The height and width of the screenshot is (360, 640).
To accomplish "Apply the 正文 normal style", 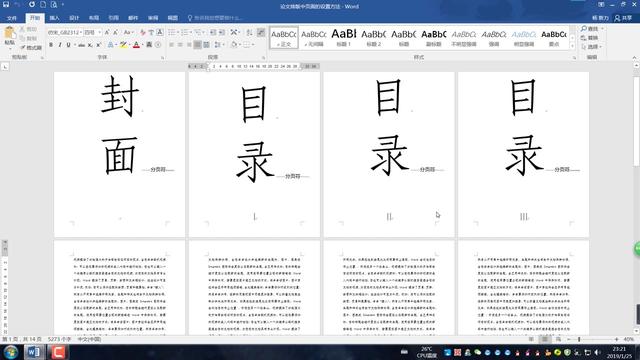I will (284, 38).
